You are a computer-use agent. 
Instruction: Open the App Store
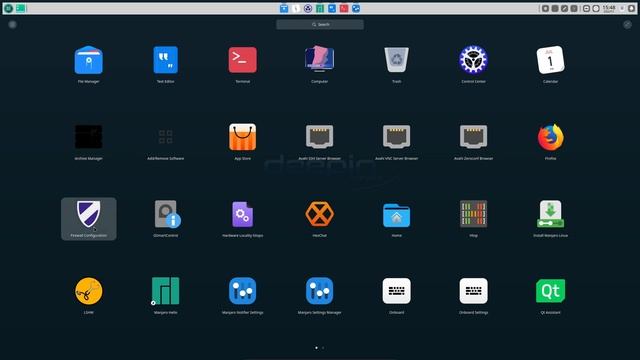pos(242,137)
